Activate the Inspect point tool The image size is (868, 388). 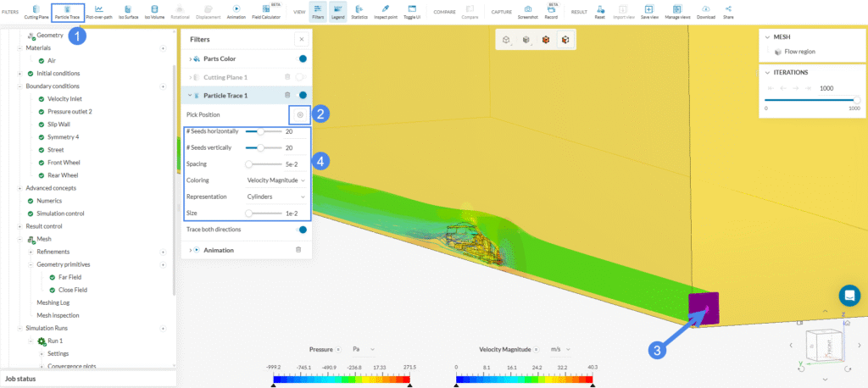point(386,12)
